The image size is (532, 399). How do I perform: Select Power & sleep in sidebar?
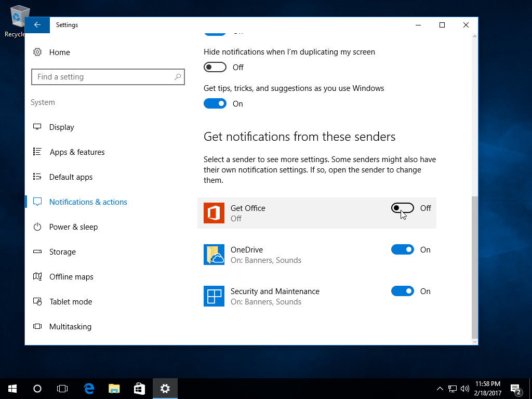coord(73,227)
